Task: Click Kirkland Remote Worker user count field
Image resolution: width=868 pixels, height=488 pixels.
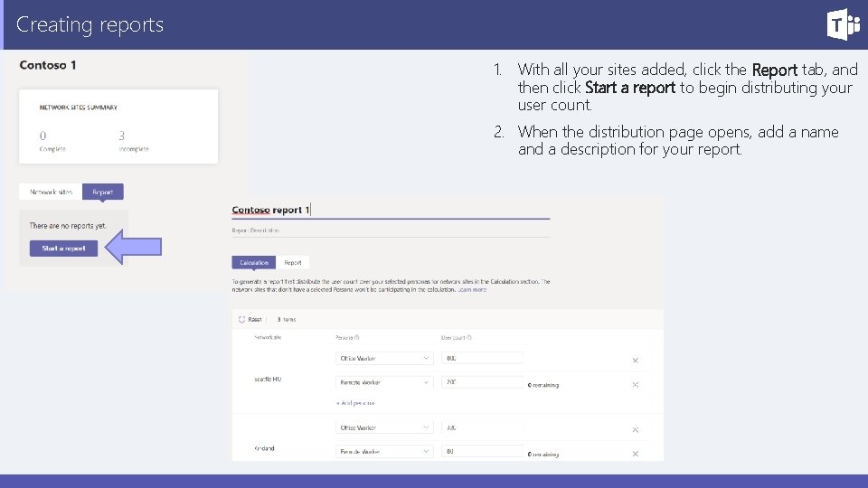Action: pyautogui.click(x=482, y=452)
